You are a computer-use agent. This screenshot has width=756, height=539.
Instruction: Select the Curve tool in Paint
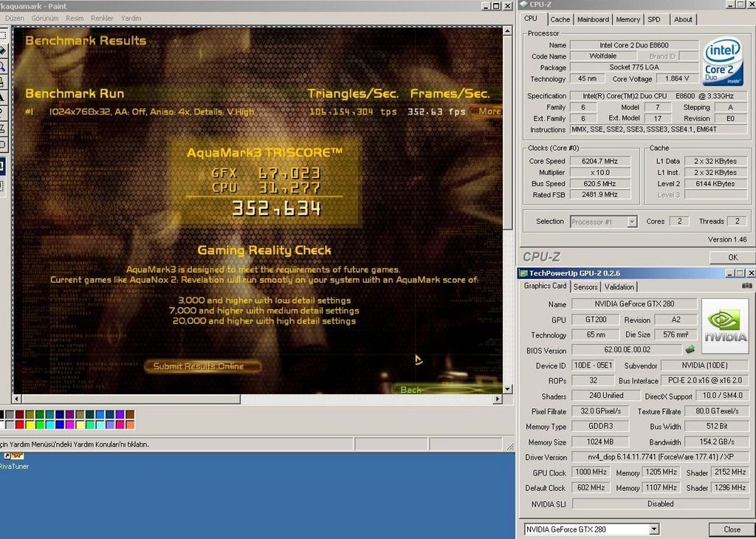[2, 113]
